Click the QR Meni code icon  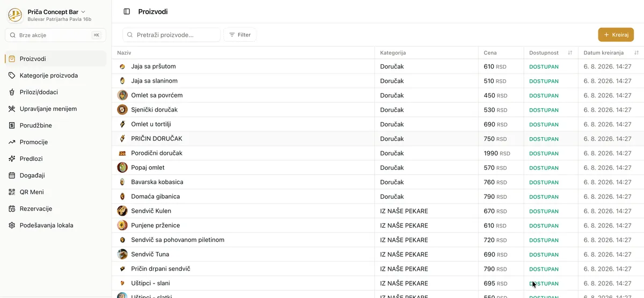12,192
